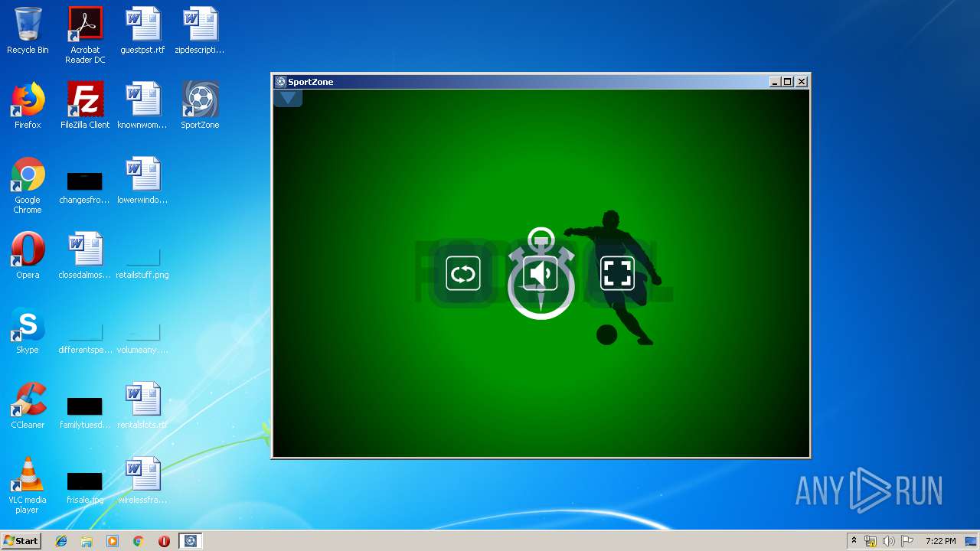Open guestpst.rtf document
Image resolution: width=980 pixels, height=551 pixels.
tap(142, 31)
